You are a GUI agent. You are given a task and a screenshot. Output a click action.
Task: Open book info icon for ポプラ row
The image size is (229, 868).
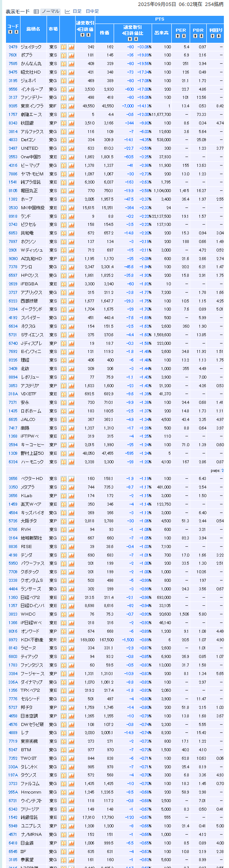(63, 55)
